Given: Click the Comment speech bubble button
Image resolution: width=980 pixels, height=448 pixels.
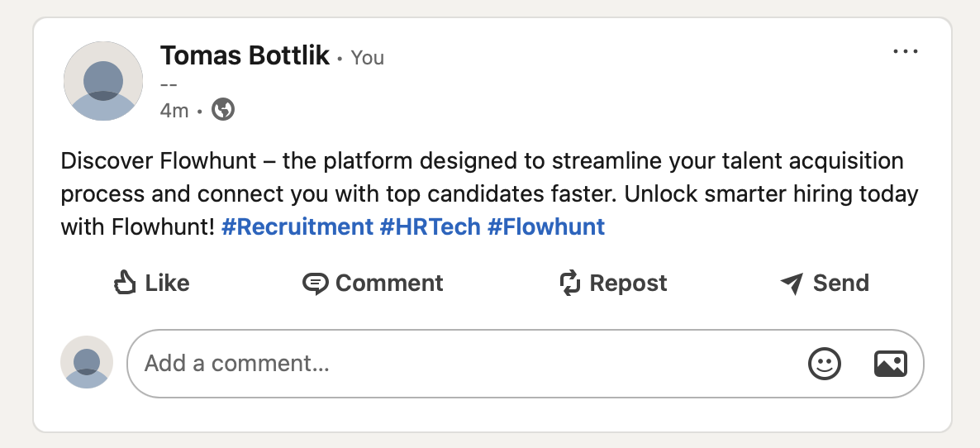Looking at the screenshot, I should (x=373, y=284).
